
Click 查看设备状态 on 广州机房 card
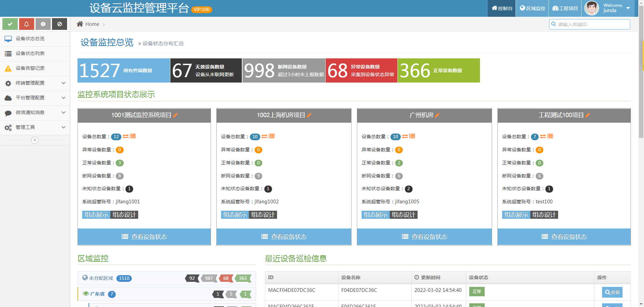tap(424, 237)
